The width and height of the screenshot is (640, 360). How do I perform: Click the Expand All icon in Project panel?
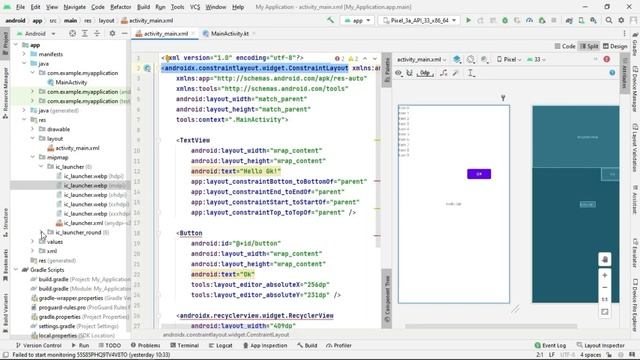click(84, 33)
